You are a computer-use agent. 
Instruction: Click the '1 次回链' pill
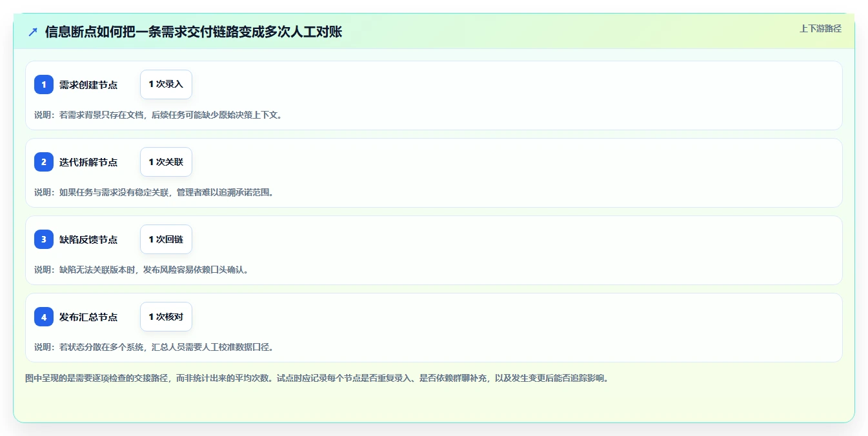click(166, 239)
